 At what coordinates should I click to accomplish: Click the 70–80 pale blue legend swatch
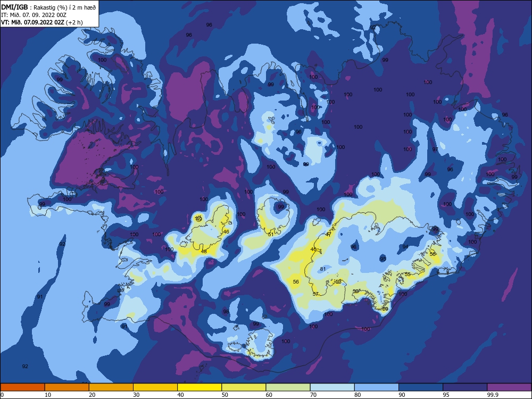pyautogui.click(x=332, y=387)
